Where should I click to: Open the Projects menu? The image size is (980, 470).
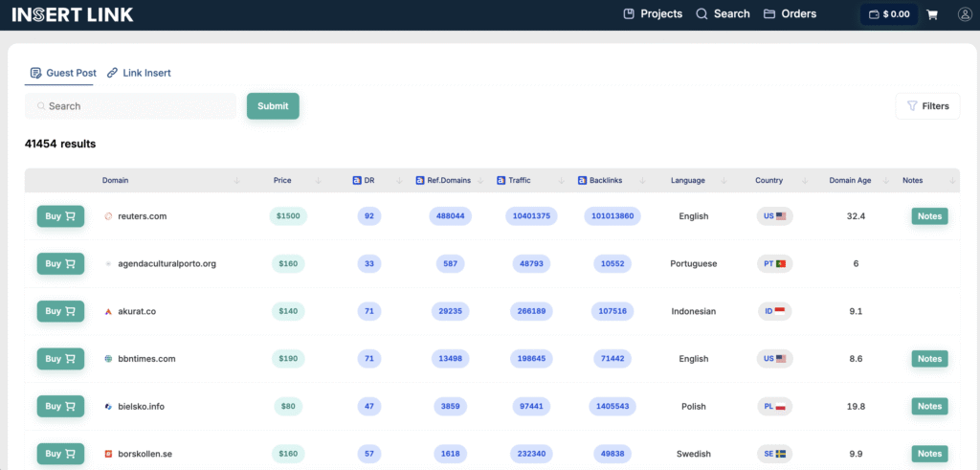pos(653,13)
